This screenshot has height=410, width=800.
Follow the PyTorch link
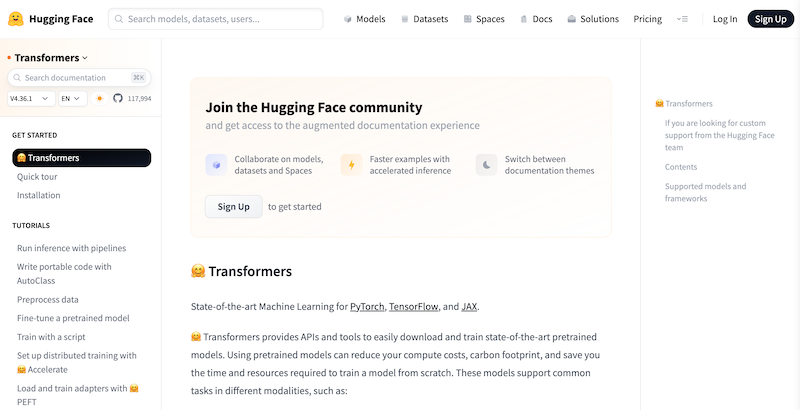pyautogui.click(x=367, y=307)
